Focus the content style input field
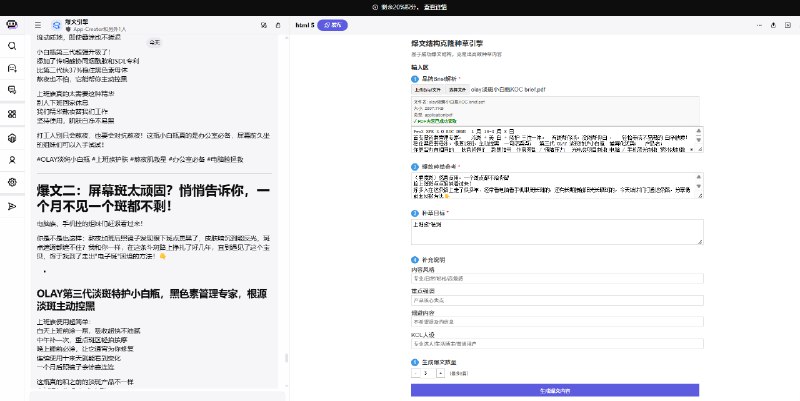This screenshot has width=800, height=401. [x=557, y=279]
